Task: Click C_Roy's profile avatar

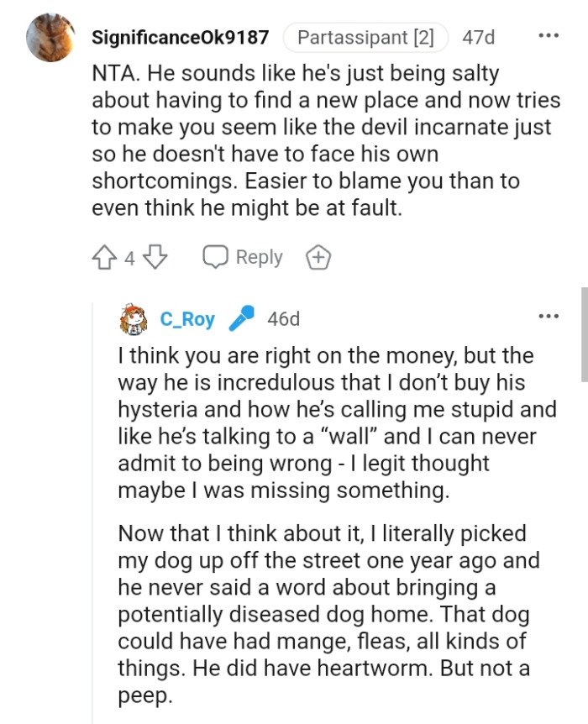Action: tap(132, 317)
